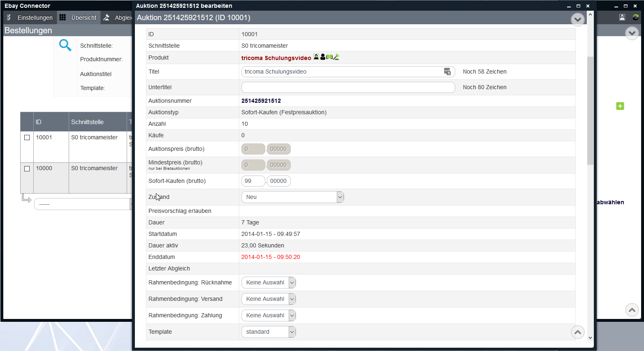
Task: Click the Sofort-Kaufen euro field showing 99
Action: pos(253,181)
